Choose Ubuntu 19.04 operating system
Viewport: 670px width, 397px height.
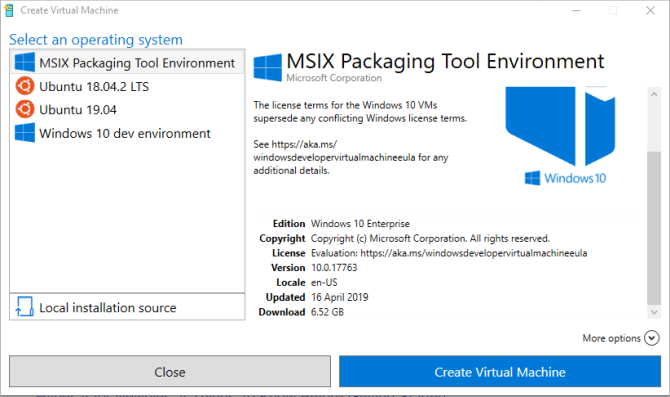127,110
